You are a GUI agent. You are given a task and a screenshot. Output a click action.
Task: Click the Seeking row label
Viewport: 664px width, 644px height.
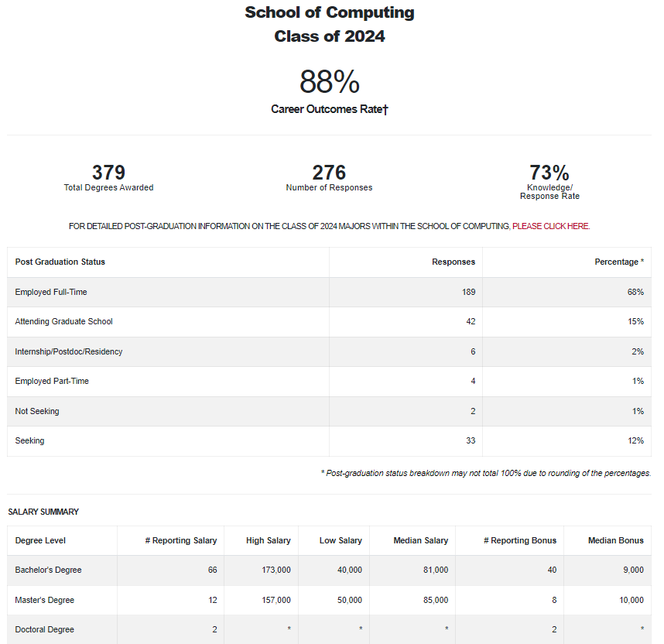click(x=29, y=440)
